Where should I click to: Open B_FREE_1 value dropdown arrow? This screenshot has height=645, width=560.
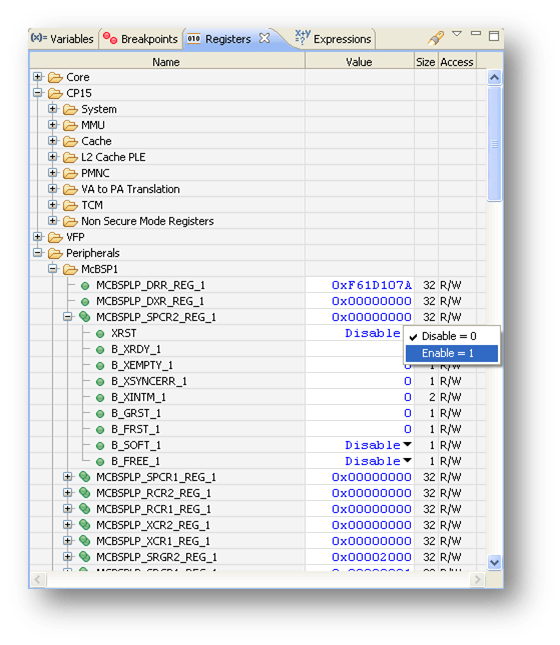click(x=407, y=460)
